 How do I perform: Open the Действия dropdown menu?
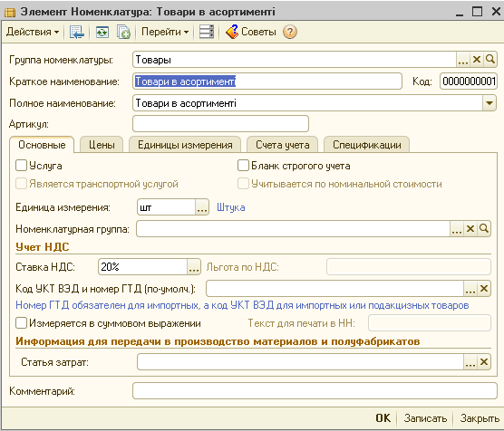pyautogui.click(x=33, y=32)
